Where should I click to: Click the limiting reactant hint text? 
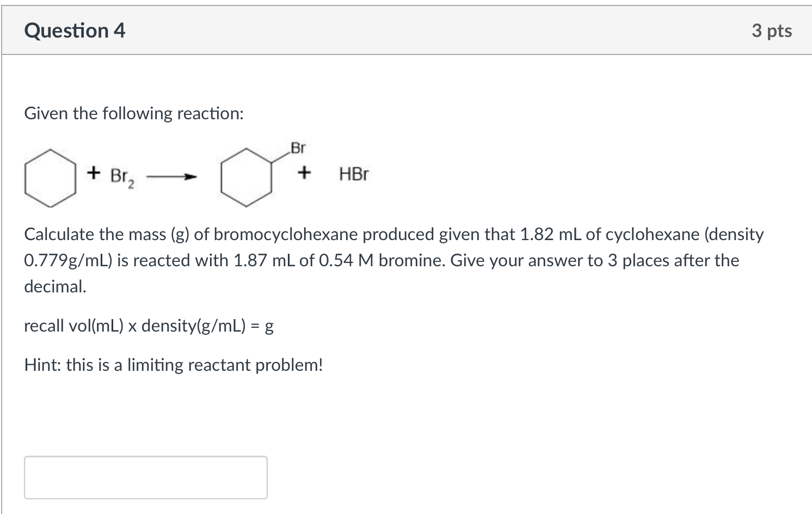174,365
